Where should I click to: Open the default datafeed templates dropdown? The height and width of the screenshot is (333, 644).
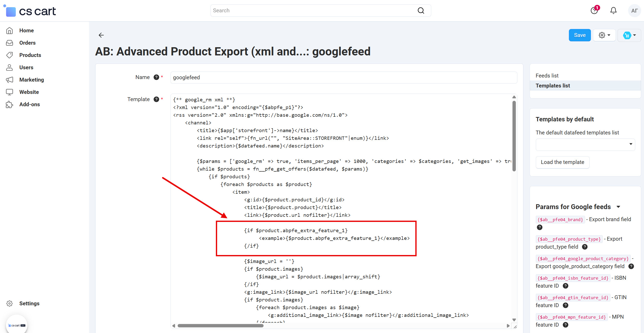tap(585, 144)
